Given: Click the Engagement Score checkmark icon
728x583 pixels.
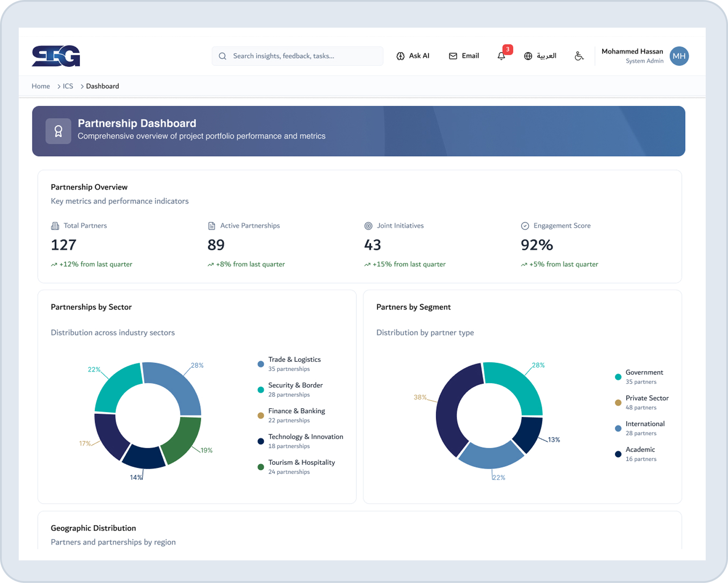Looking at the screenshot, I should (x=524, y=226).
